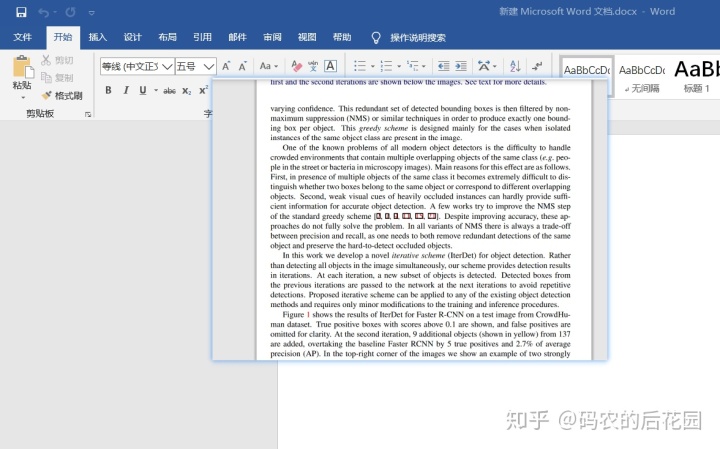The image size is (720, 449).
Task: Toggle strikethrough formatting
Action: click(169, 90)
